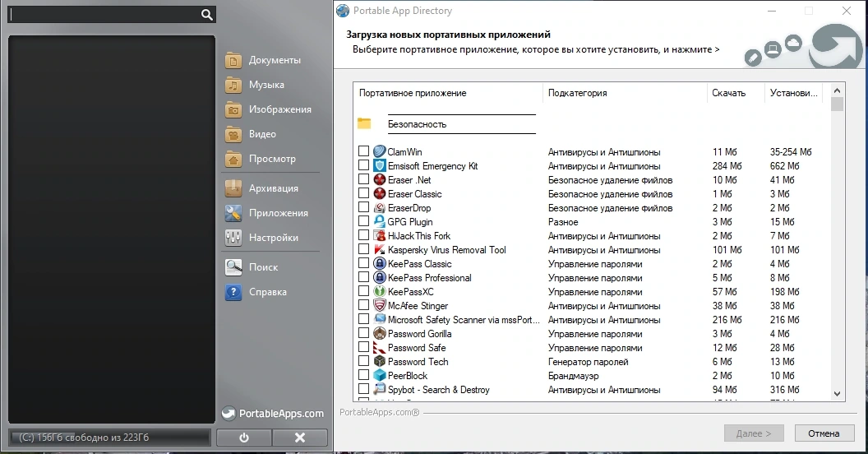Click the Kaspersky Virus Removal Tool icon

(379, 250)
